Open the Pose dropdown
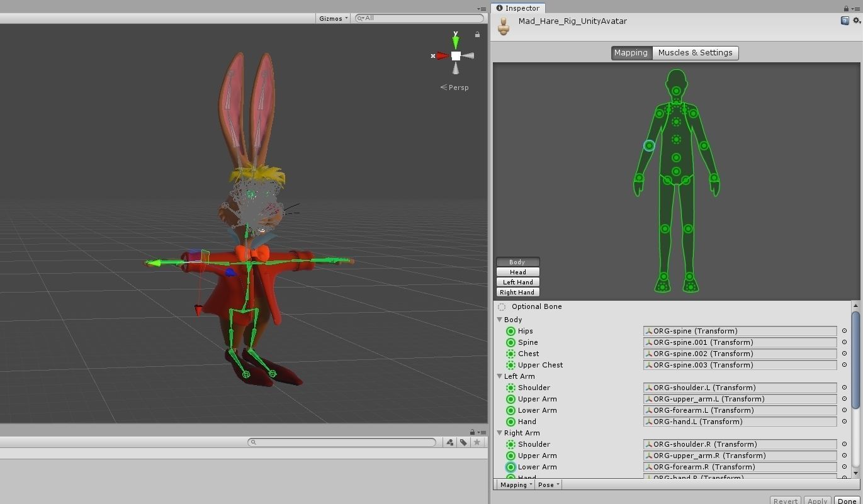 [x=548, y=484]
